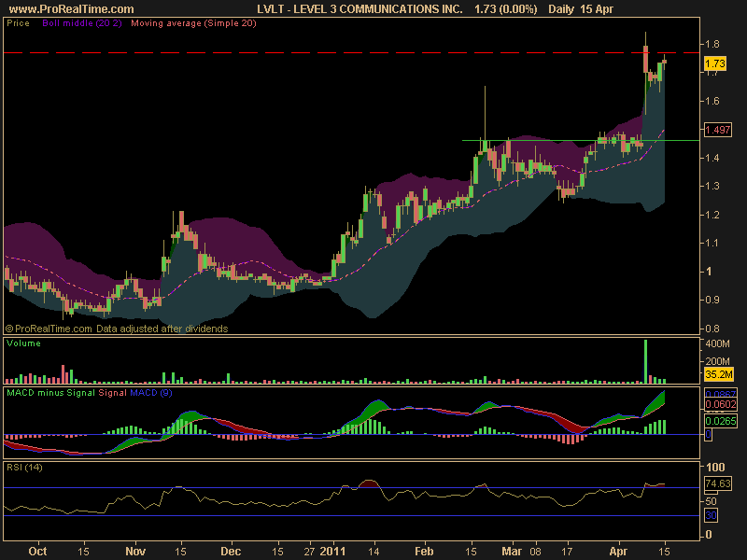Click the Mar label on time axis
Viewport: 747px width, 560px height.
pos(512,552)
